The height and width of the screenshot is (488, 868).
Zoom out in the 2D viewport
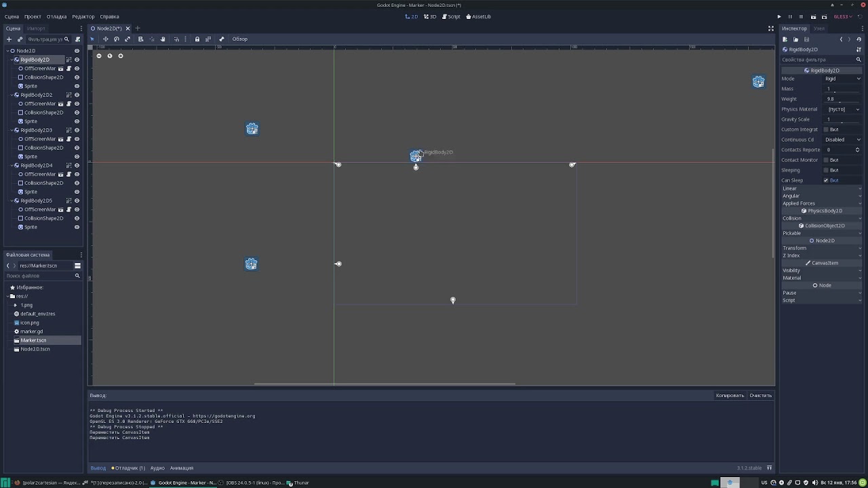[x=99, y=56]
